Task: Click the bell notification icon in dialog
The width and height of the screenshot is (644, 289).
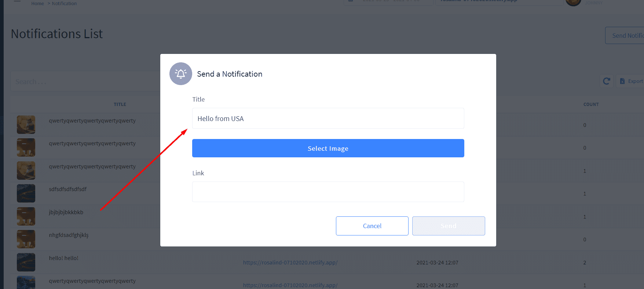Action: (181, 74)
